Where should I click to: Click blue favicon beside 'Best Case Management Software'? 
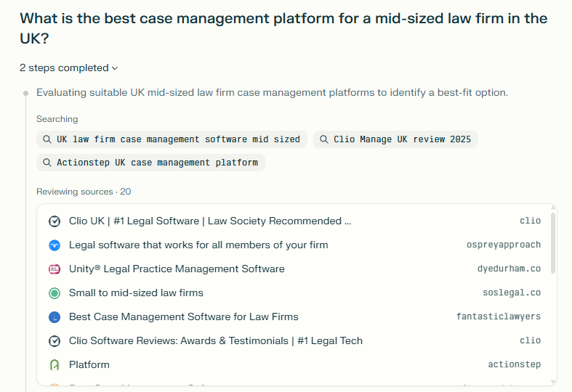[x=55, y=317]
